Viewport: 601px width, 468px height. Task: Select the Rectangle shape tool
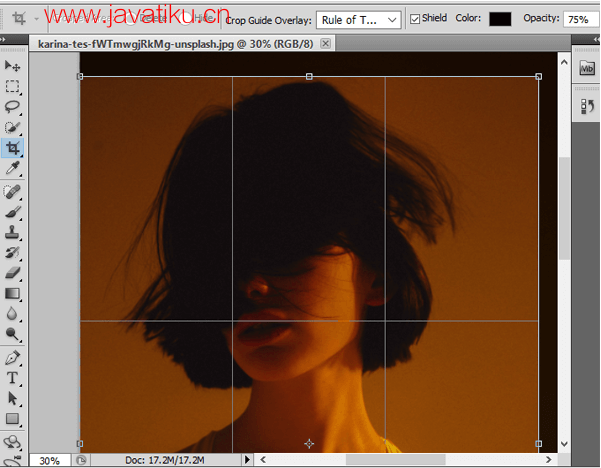point(12,419)
